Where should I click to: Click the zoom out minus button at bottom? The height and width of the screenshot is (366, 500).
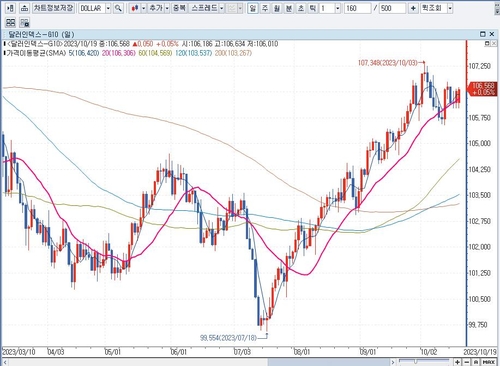(467, 362)
